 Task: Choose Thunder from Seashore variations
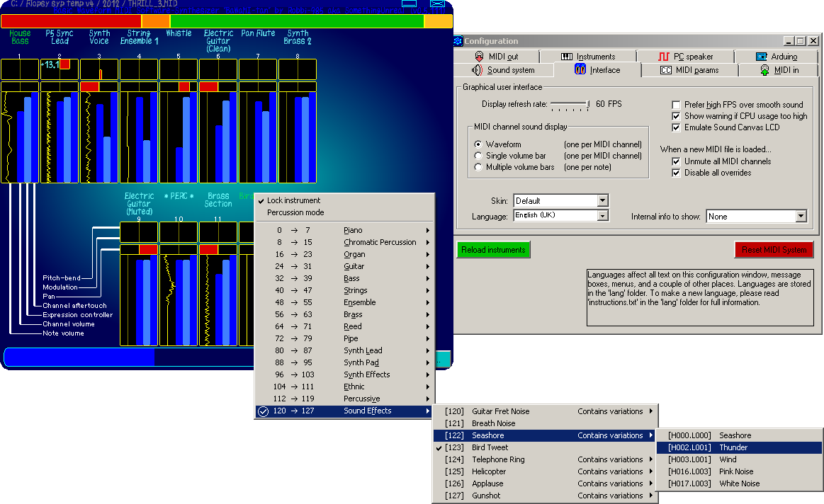[x=739, y=447]
